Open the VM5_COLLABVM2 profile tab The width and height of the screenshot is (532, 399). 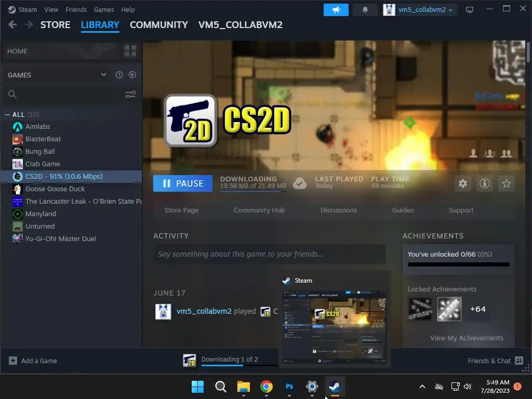point(241,25)
